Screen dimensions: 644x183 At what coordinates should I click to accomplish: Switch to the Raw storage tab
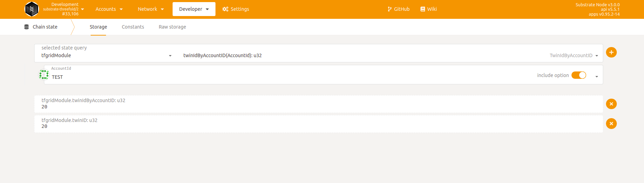(x=172, y=27)
